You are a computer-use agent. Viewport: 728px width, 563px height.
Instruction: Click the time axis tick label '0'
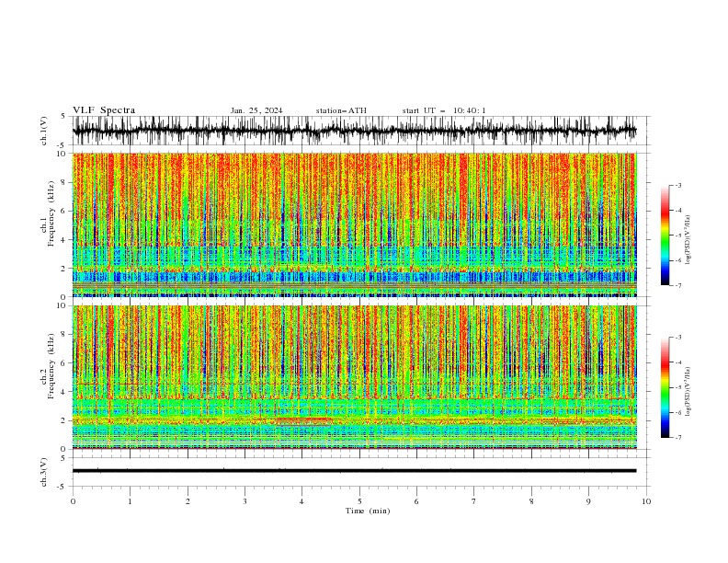click(x=73, y=501)
